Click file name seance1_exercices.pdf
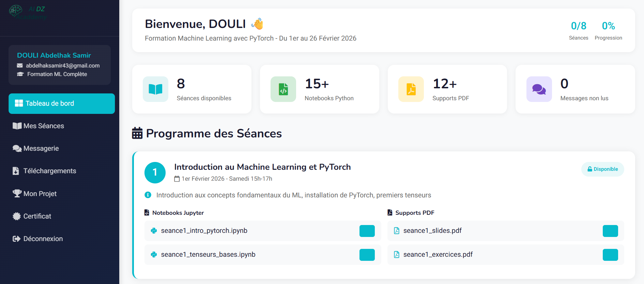Viewport: 644px width, 284px height. [x=438, y=254]
